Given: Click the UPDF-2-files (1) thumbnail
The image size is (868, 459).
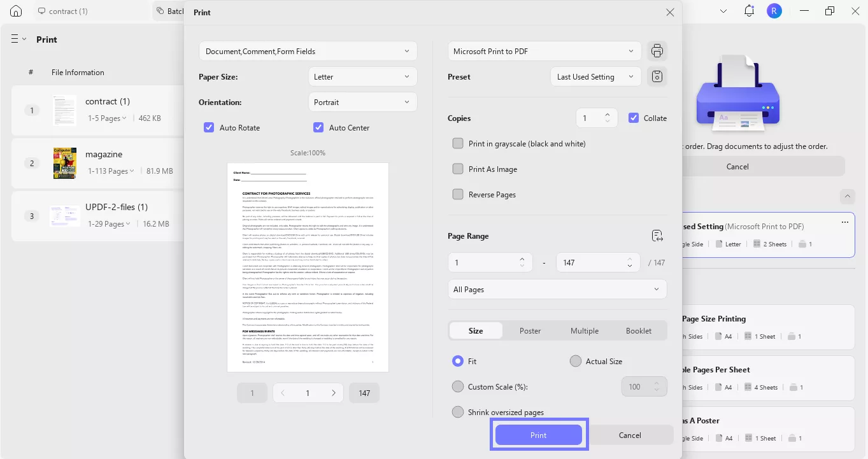Looking at the screenshot, I should [x=64, y=216].
